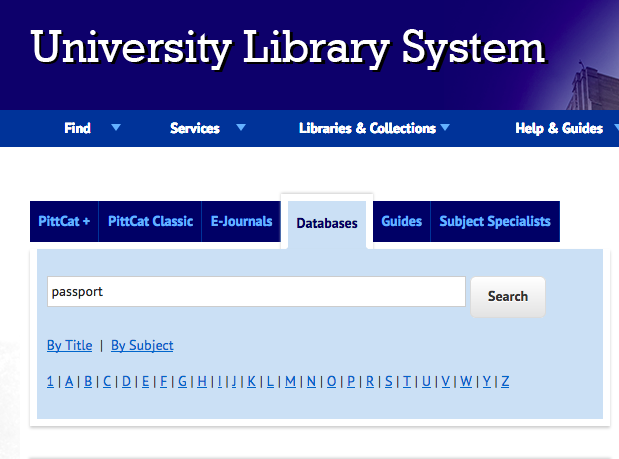Expand the Find dropdown arrow

tap(116, 127)
